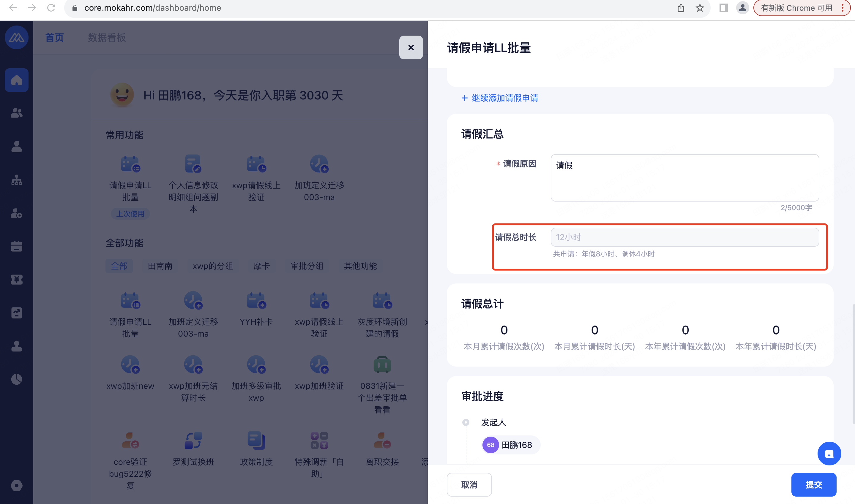Open Chrome side panel icon
855x504 pixels.
click(x=723, y=8)
